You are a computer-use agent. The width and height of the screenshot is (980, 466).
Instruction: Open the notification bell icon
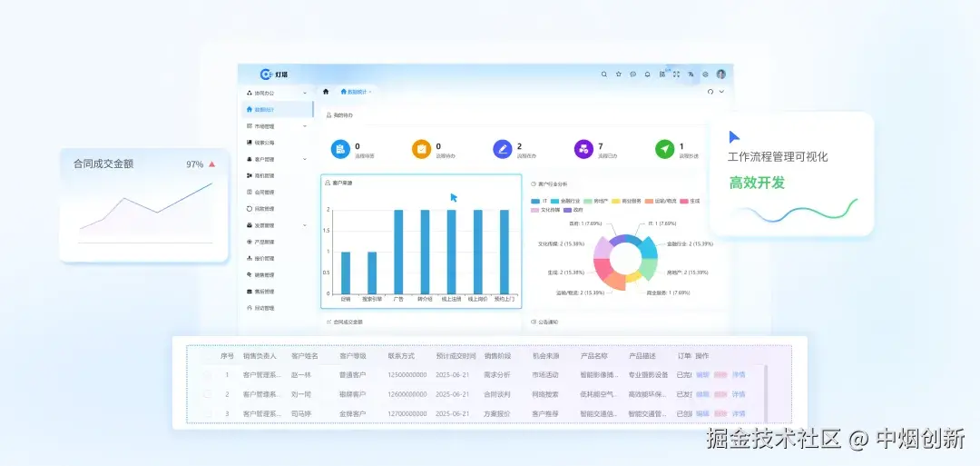[x=647, y=74]
